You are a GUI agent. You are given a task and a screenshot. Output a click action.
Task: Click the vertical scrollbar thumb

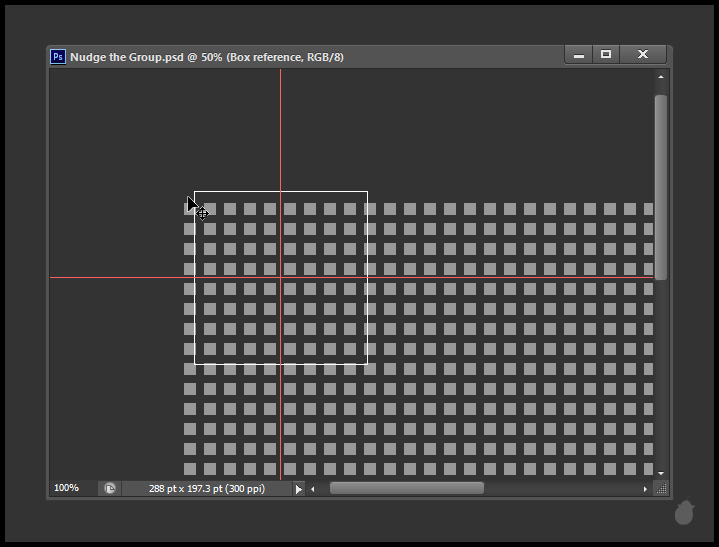[660, 185]
